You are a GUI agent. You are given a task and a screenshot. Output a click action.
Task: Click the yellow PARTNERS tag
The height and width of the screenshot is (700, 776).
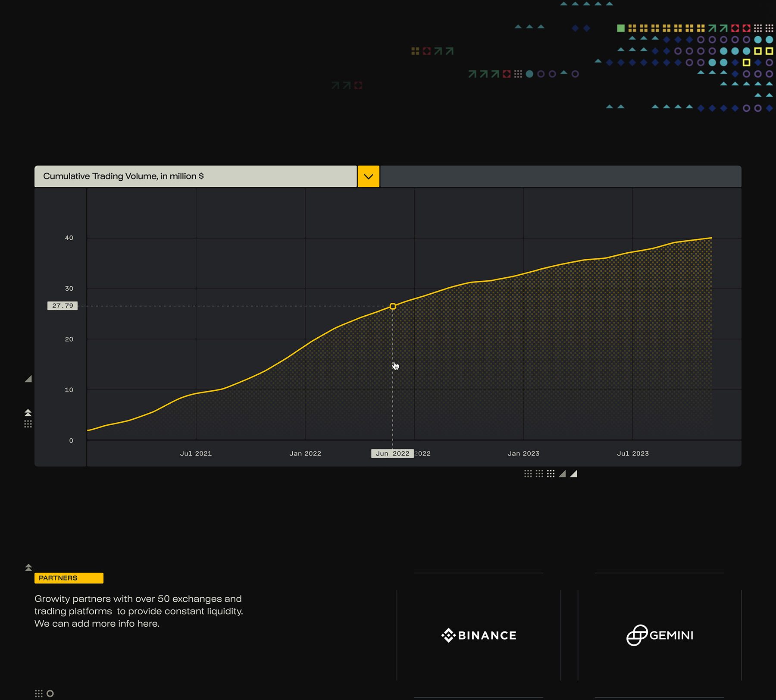click(x=69, y=578)
